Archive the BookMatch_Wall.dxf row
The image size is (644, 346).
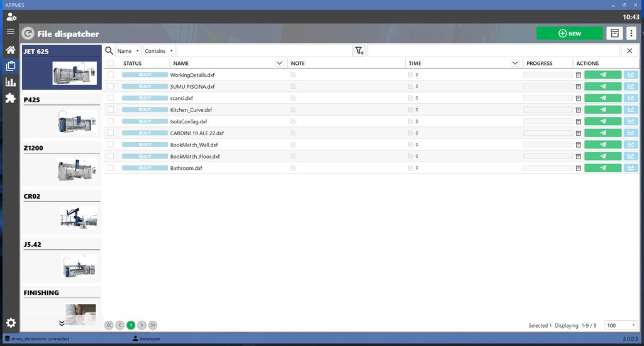coord(579,145)
